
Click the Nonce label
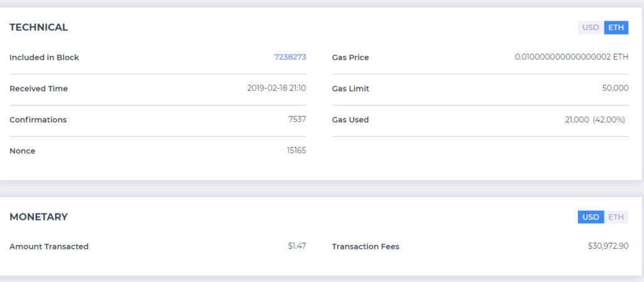tap(22, 151)
